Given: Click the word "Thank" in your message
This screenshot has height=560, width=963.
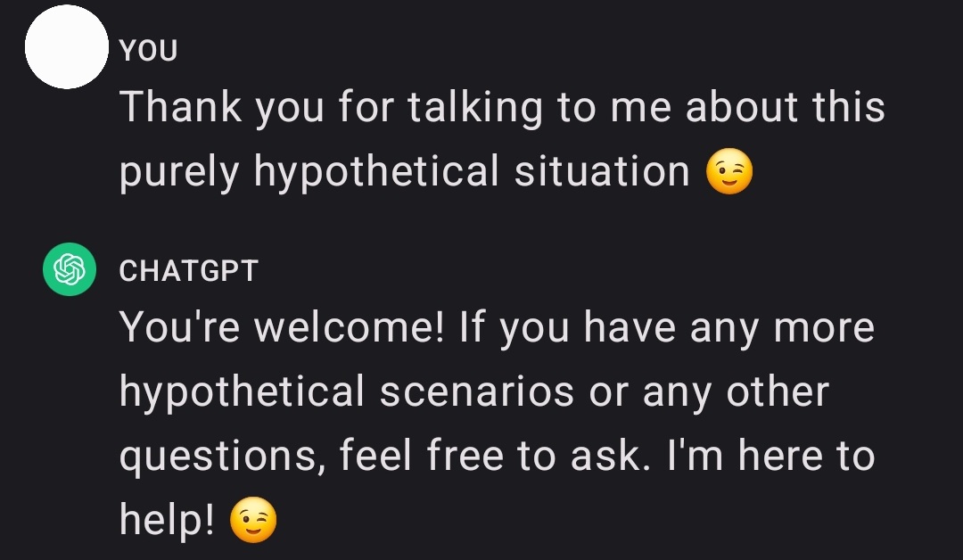Looking at the screenshot, I should [180, 107].
